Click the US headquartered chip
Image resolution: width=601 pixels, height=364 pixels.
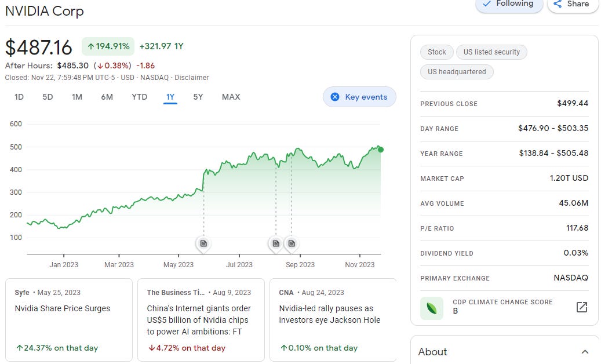[457, 72]
